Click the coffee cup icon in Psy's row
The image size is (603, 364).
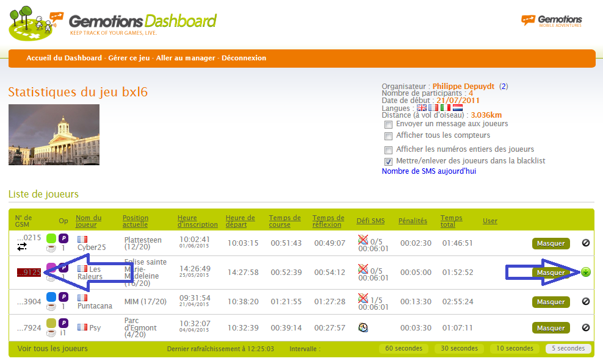[x=51, y=332]
